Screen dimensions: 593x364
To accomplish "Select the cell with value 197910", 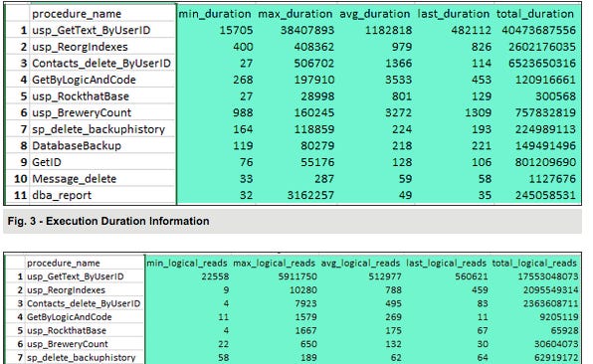I will [x=314, y=80].
